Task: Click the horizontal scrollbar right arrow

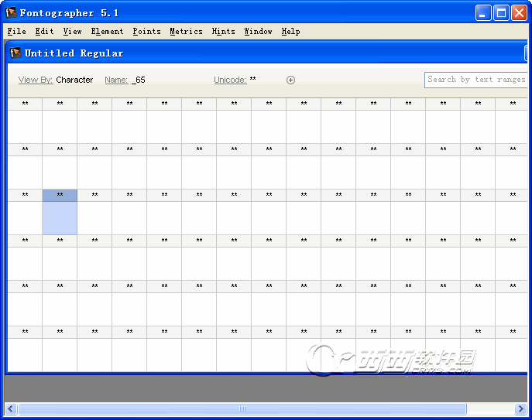Action: click(x=520, y=408)
